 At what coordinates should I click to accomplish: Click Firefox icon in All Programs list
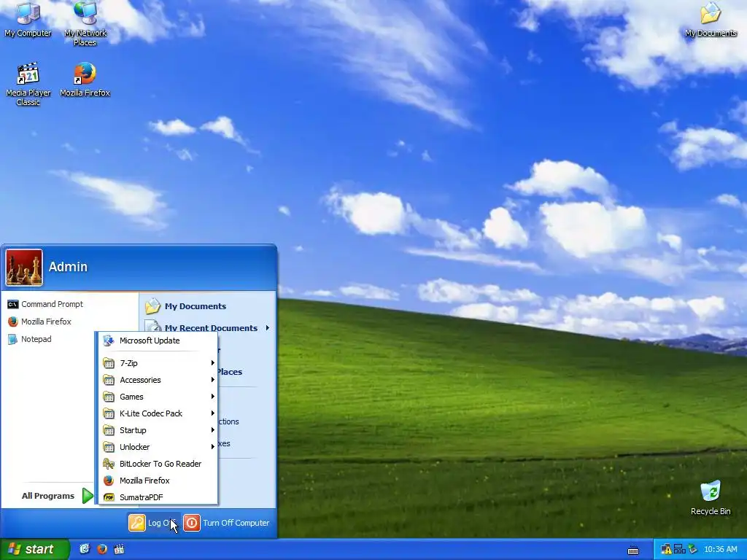point(109,481)
